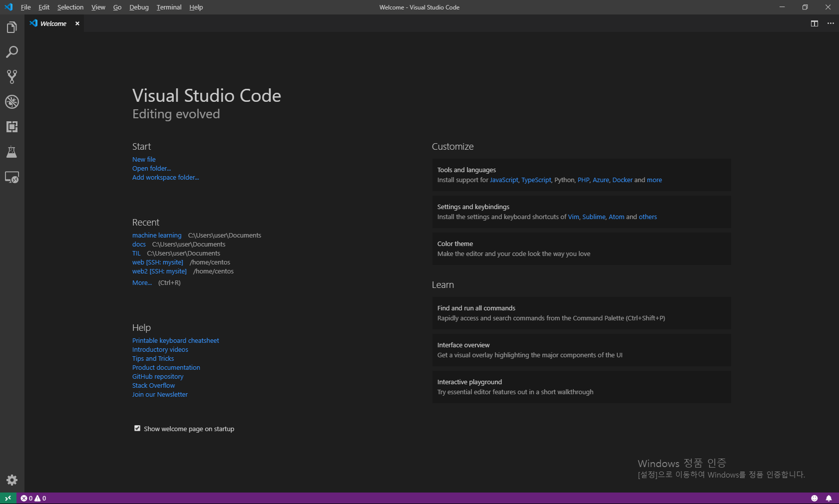
Task: Open Introductory videos link
Action: (x=160, y=349)
